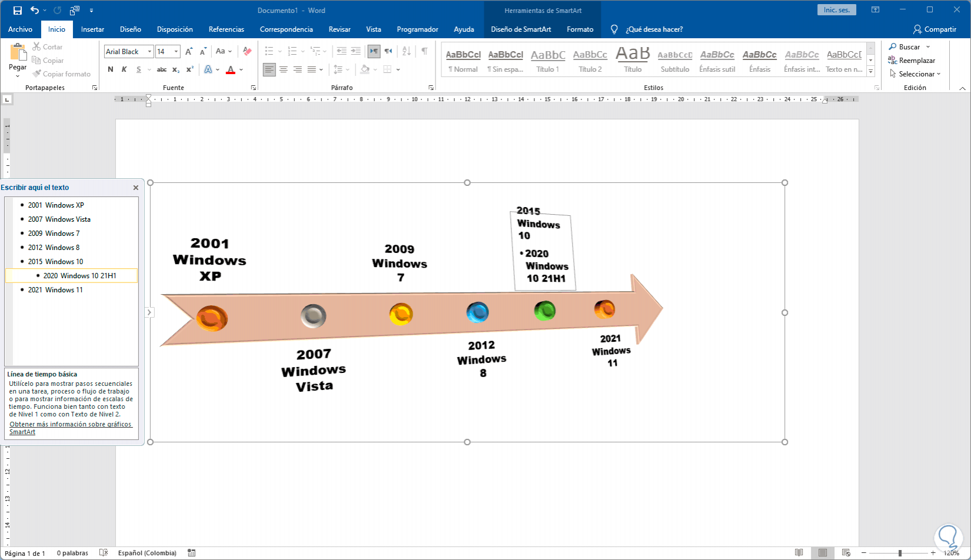Open the Párrafo dialog launcher
Screen dimensions: 971x560
pos(431,88)
